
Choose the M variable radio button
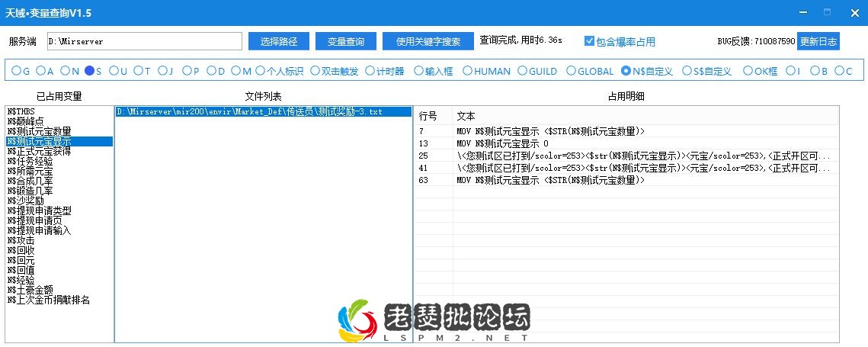(x=235, y=71)
